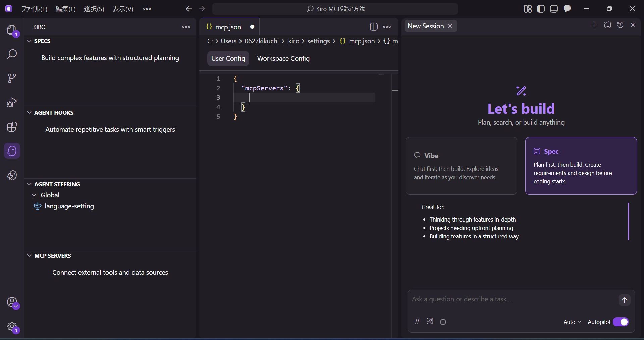Send the message with arrow button
644x340 pixels.
pos(624,300)
